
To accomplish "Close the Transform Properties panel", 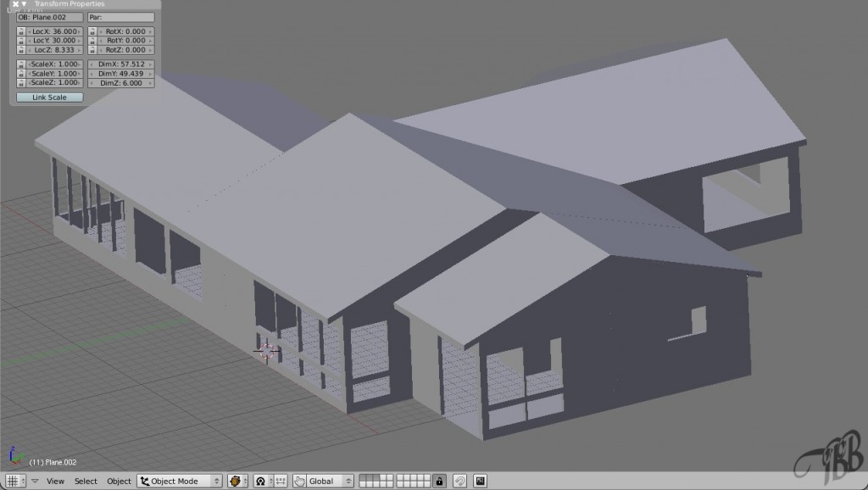I will point(15,4).
